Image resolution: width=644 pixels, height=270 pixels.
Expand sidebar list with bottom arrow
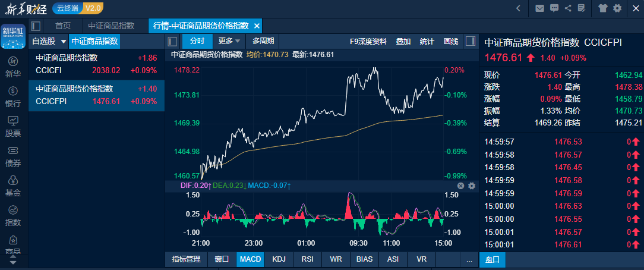pos(13,260)
